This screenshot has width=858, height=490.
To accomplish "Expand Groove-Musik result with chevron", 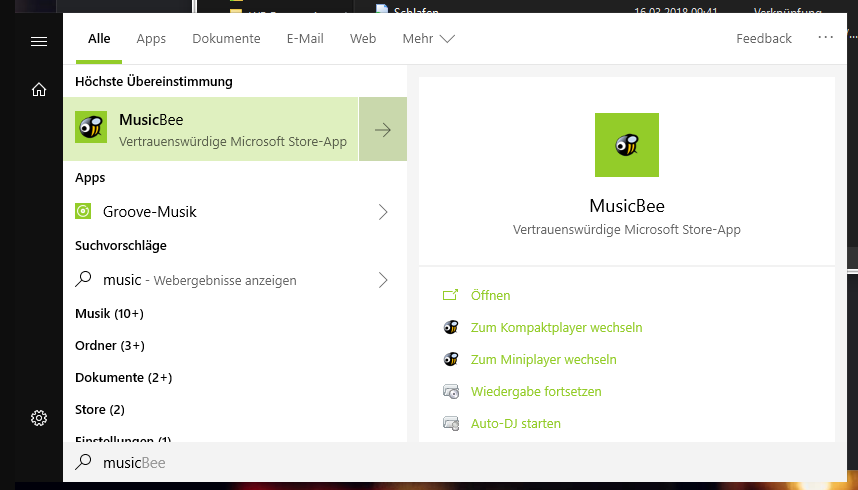I will pos(382,212).
